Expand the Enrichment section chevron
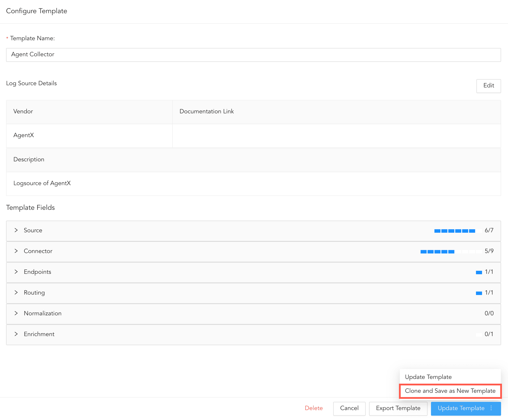This screenshot has height=420, width=508. tap(16, 334)
